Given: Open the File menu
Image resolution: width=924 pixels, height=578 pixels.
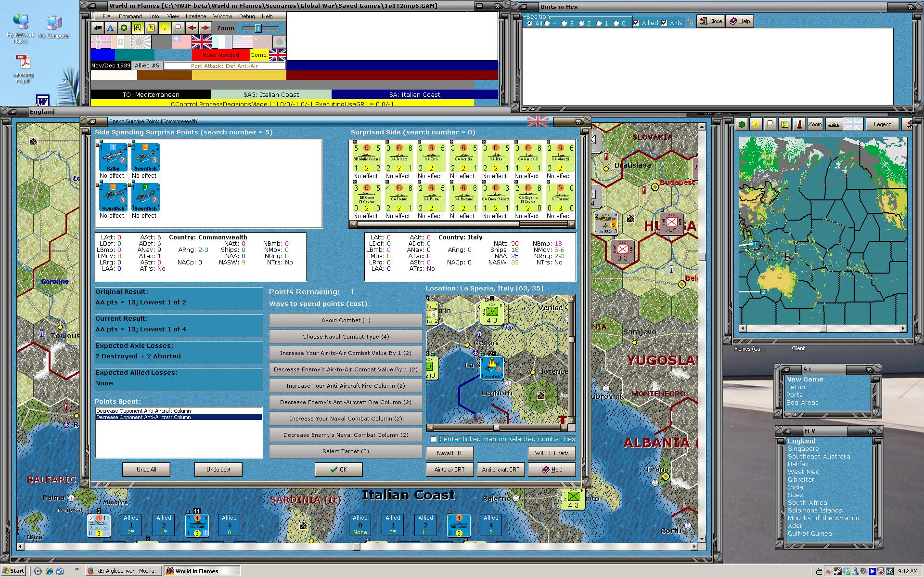Looking at the screenshot, I should click(106, 16).
